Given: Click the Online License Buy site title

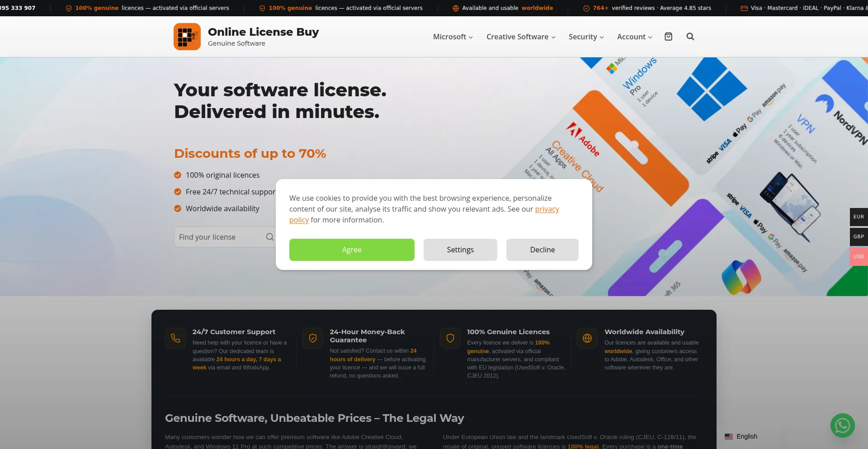Looking at the screenshot, I should [263, 32].
